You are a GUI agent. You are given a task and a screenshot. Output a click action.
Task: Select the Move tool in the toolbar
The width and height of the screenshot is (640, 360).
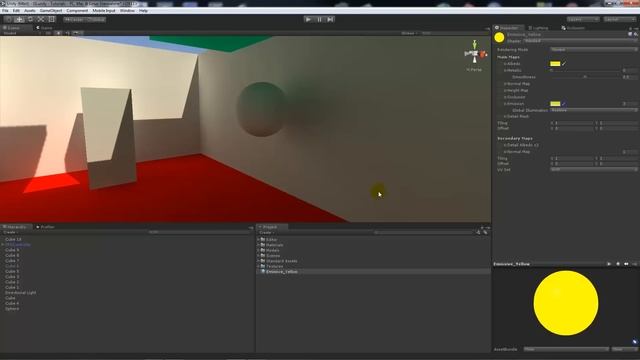click(x=19, y=19)
